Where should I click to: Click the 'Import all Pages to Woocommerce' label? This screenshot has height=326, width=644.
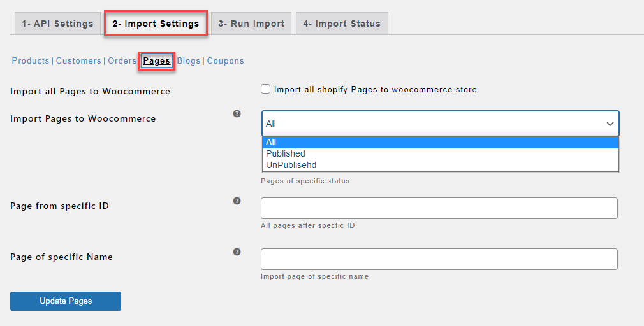(x=90, y=92)
